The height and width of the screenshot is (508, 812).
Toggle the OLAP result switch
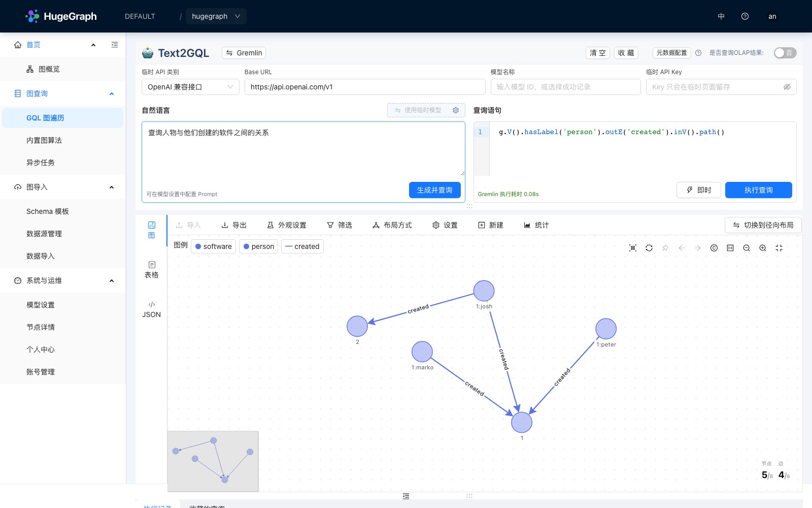785,53
